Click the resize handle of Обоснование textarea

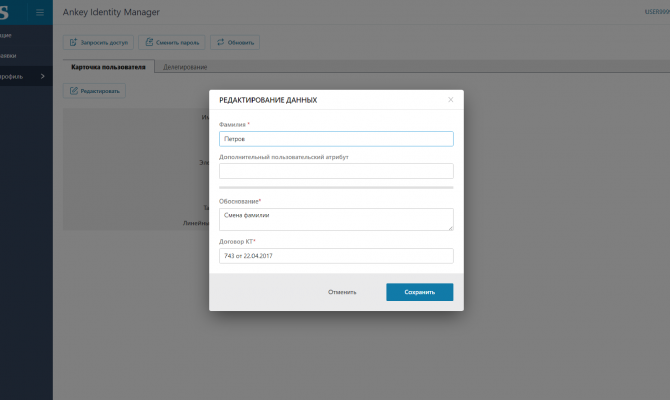coord(451,228)
